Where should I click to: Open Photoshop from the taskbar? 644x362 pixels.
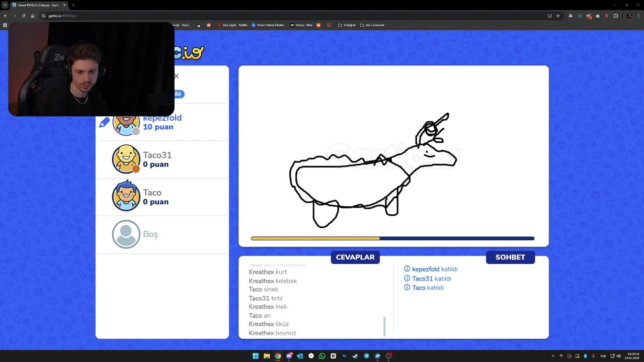click(344, 356)
